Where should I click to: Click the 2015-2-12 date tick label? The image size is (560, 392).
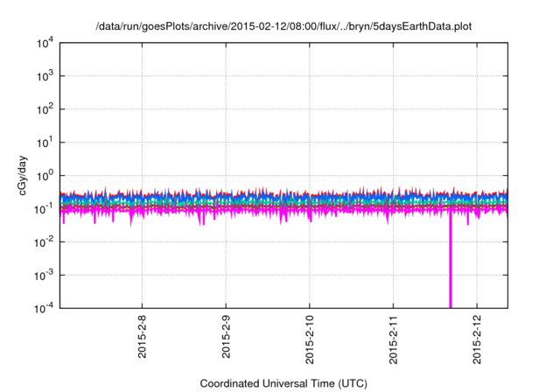[477, 339]
